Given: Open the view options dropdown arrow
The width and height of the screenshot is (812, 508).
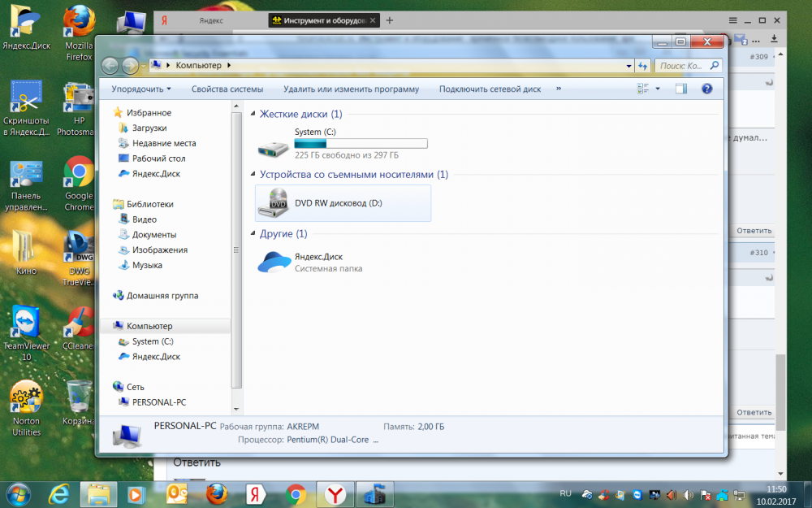Looking at the screenshot, I should coord(658,89).
